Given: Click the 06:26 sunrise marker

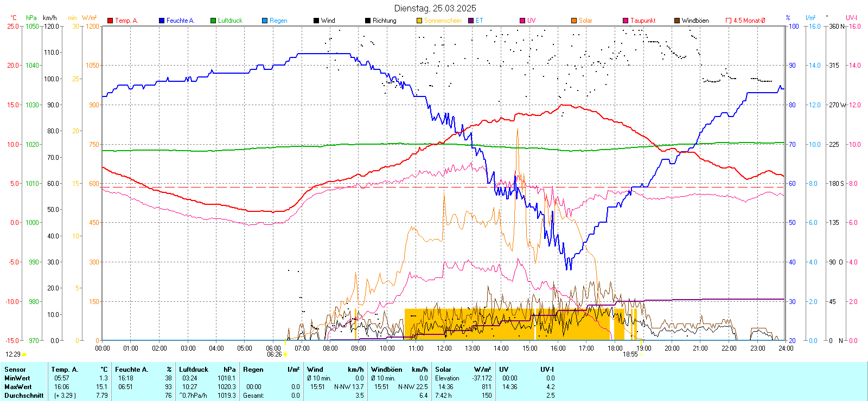Looking at the screenshot, I should coord(275,354).
